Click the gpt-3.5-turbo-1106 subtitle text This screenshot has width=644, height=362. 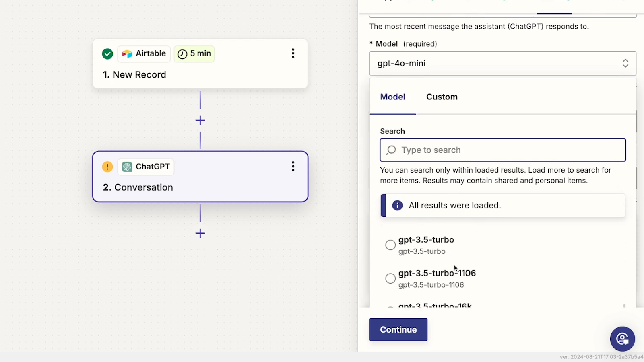(431, 285)
